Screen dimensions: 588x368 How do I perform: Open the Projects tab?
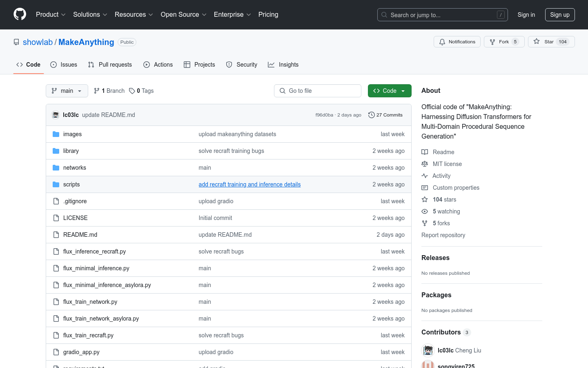(x=199, y=65)
